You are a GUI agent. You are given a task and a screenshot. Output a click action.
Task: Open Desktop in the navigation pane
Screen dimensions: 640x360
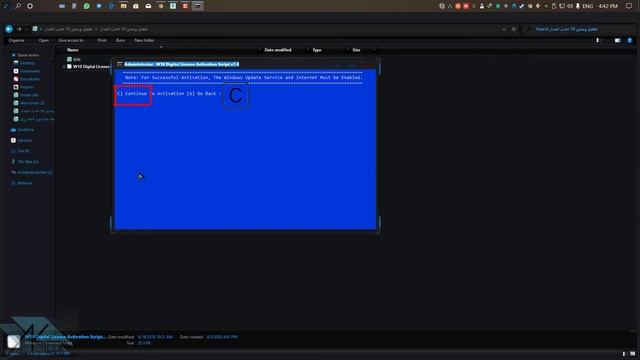(24, 63)
